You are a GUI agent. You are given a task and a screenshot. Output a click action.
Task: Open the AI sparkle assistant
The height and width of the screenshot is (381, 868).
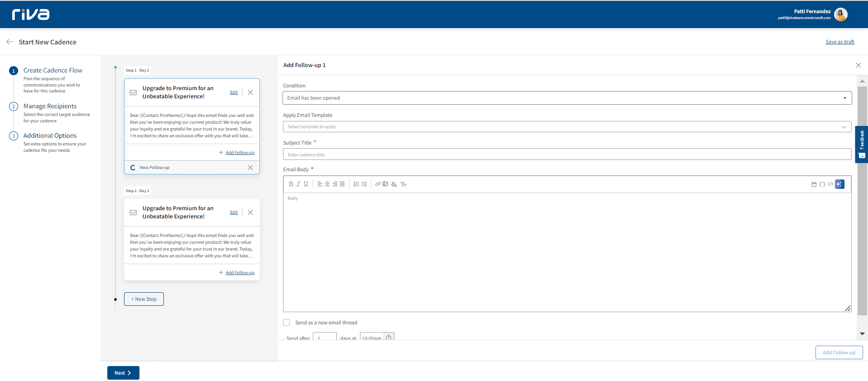840,184
